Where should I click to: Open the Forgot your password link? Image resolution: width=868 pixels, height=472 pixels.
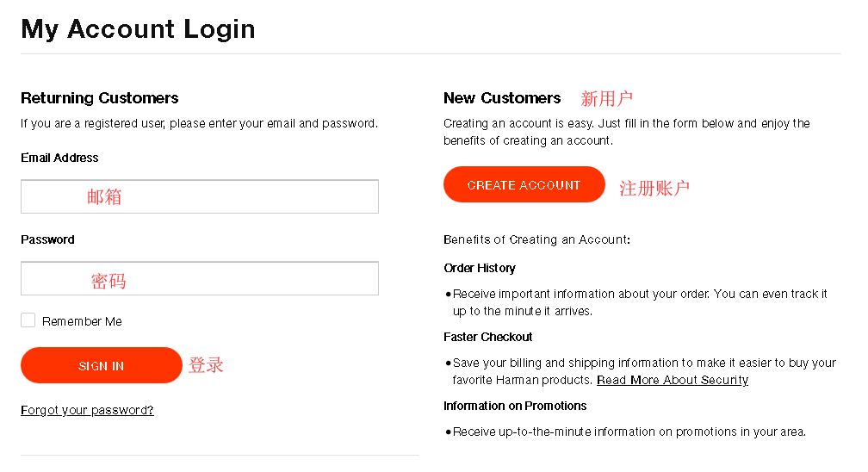coord(87,410)
